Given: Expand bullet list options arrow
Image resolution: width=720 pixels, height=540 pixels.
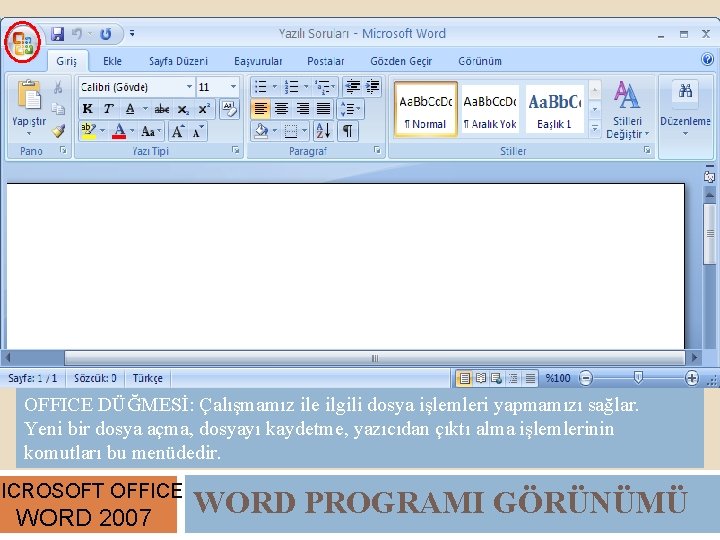Looking at the screenshot, I should click(x=275, y=86).
